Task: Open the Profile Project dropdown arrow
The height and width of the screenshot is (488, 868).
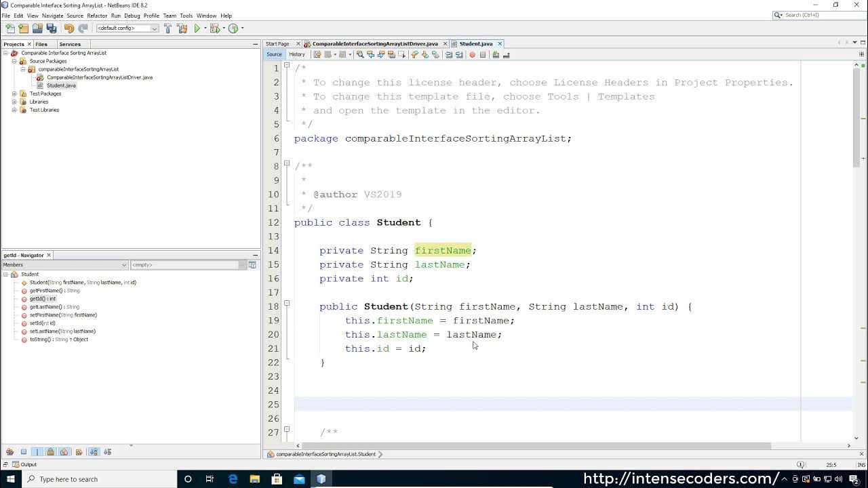Action: (x=241, y=28)
